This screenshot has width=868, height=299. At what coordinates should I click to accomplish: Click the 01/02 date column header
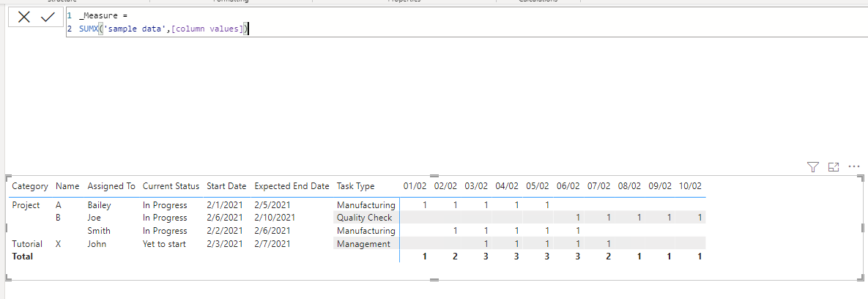(x=415, y=186)
